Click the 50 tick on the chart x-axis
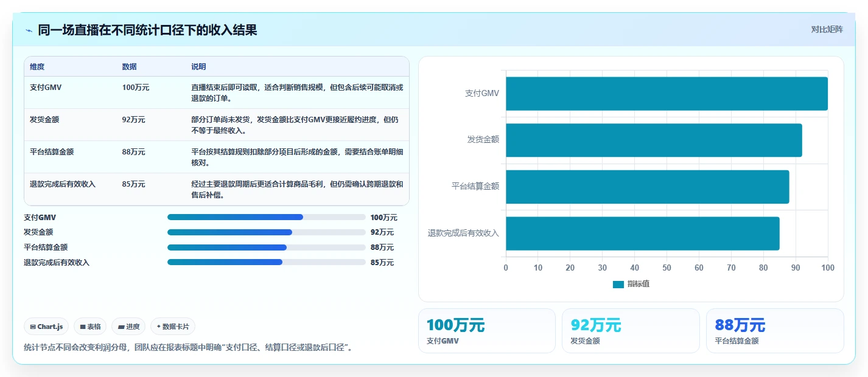The height and width of the screenshot is (377, 868). coord(667,268)
